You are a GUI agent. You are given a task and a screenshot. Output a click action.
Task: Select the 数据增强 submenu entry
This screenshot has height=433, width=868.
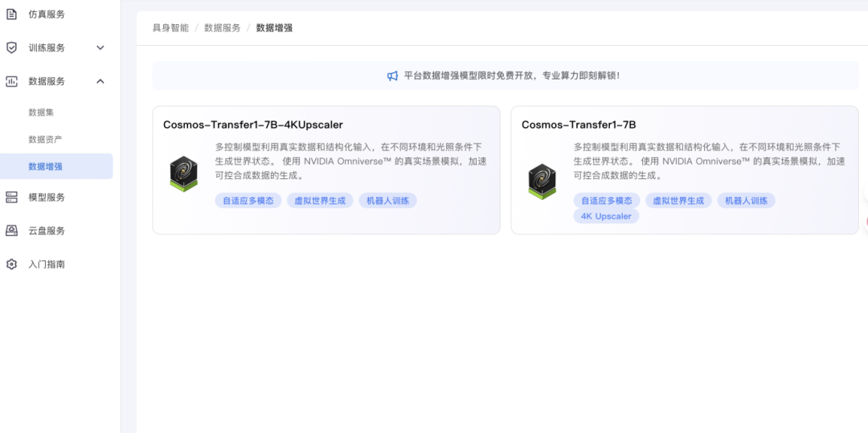coord(56,166)
